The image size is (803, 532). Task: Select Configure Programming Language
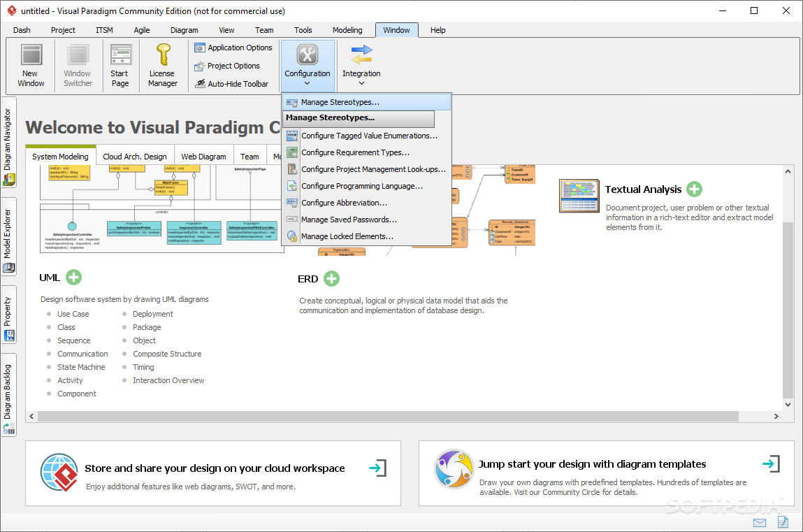(x=367, y=187)
